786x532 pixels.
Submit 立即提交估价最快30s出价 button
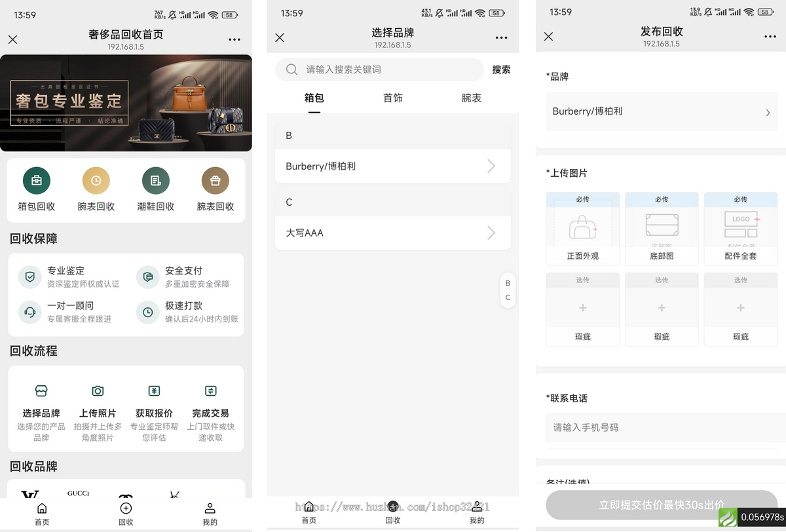662,504
